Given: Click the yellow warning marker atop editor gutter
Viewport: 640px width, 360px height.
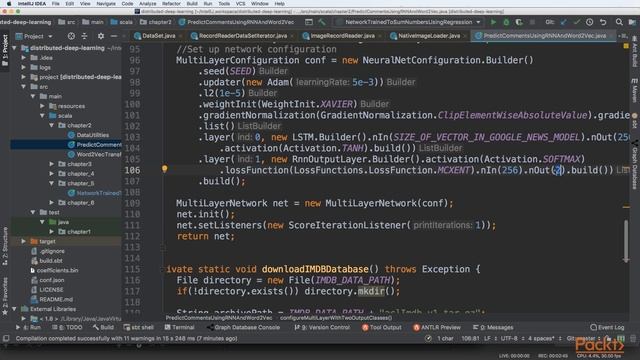Looking at the screenshot, I should coord(626,46).
